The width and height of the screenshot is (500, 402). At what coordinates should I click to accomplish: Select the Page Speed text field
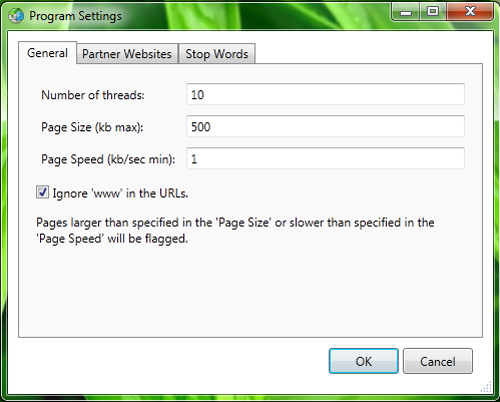tap(325, 158)
